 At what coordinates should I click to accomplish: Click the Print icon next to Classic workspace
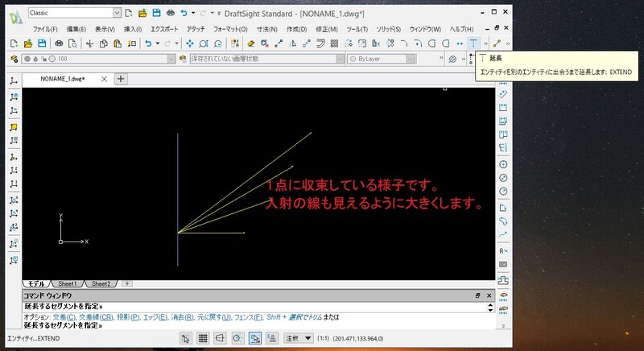pyautogui.click(x=171, y=13)
